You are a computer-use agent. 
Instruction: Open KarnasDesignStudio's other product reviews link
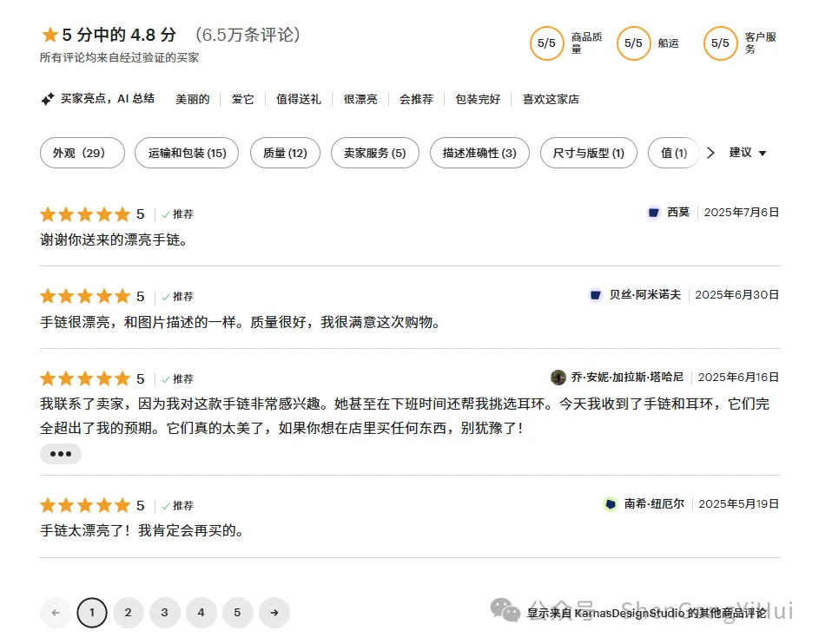[647, 613]
